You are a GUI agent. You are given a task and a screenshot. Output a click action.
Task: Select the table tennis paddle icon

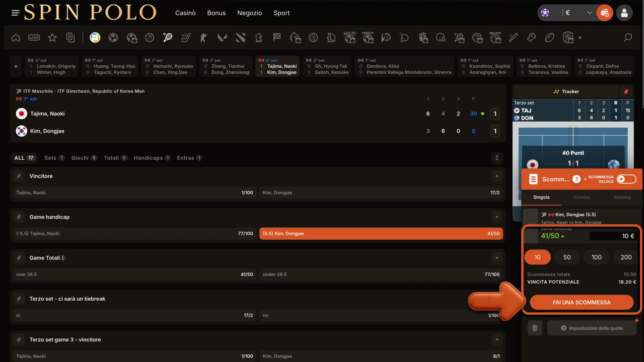coord(404,38)
